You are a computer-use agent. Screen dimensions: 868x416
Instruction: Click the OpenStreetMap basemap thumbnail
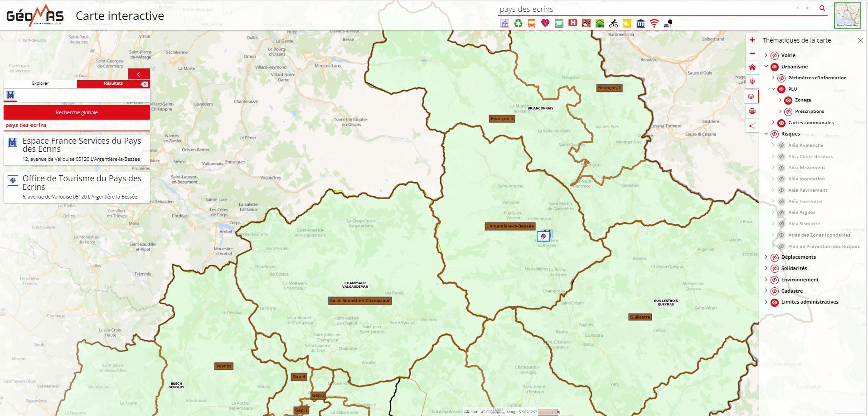pyautogui.click(x=848, y=15)
